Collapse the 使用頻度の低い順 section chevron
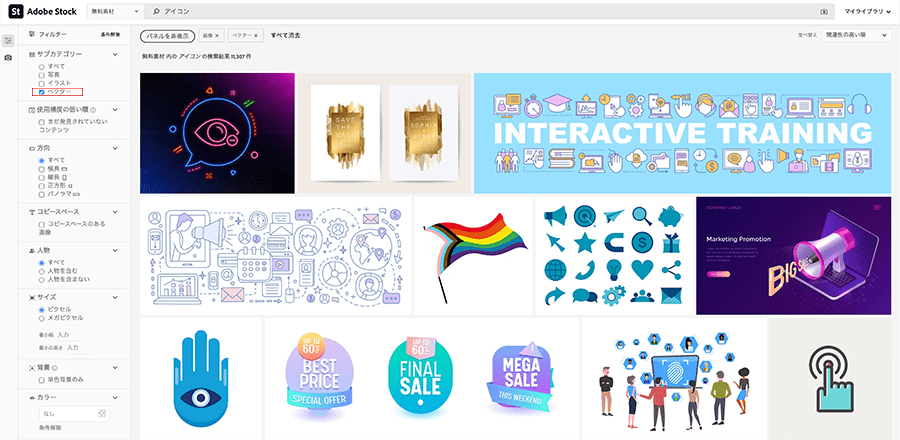This screenshot has width=900, height=440. pos(115,110)
